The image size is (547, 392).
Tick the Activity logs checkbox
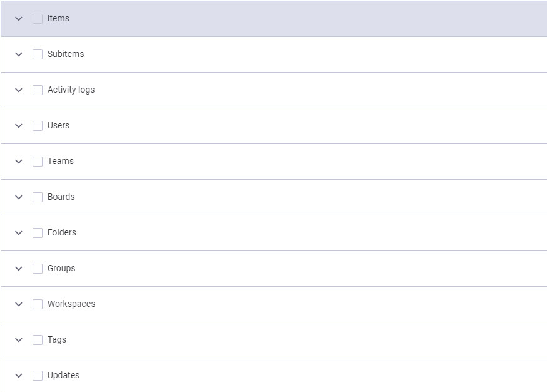coord(38,90)
